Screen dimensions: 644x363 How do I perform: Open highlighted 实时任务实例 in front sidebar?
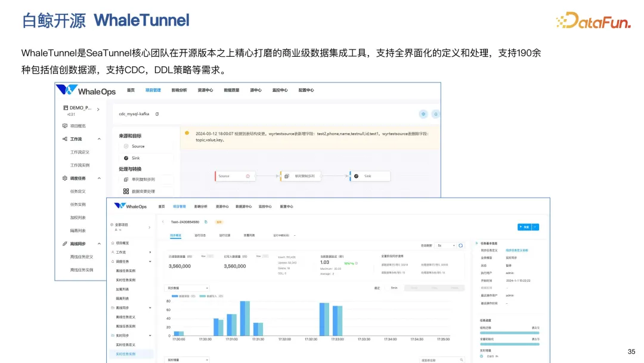(131, 354)
